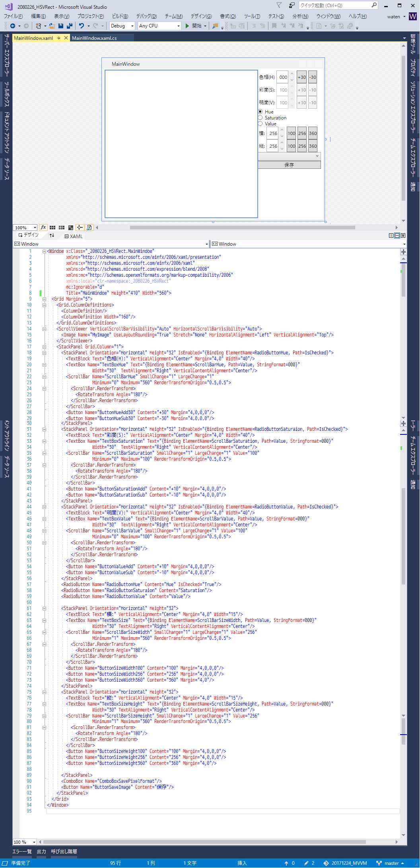This screenshot has width=420, height=868.
Task: Click the fx effects toggle in designer
Action: (x=43, y=227)
